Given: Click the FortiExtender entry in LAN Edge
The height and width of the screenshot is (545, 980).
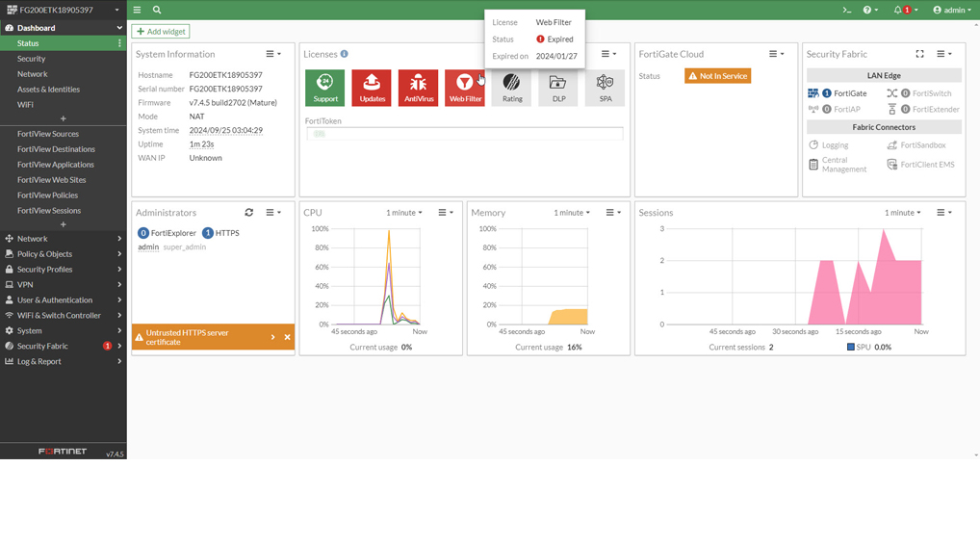Looking at the screenshot, I should pos(923,109).
